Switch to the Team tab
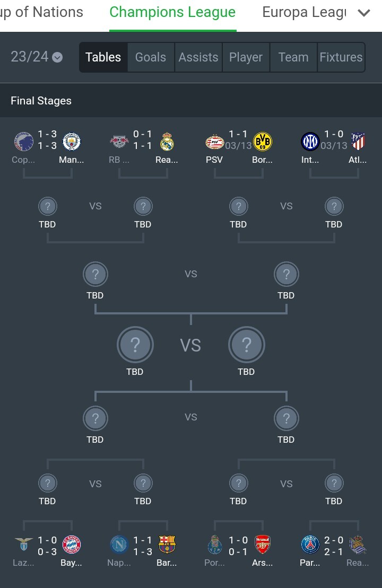382x588 pixels. (293, 57)
